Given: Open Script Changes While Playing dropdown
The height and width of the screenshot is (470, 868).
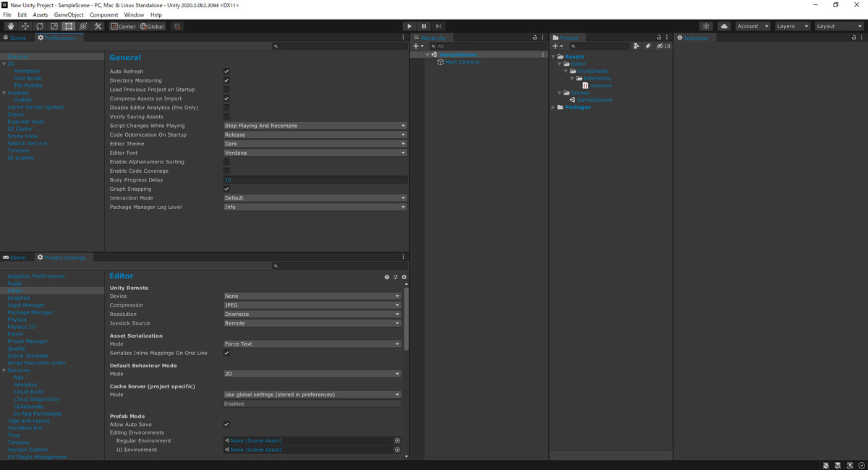Looking at the screenshot, I should tap(315, 126).
